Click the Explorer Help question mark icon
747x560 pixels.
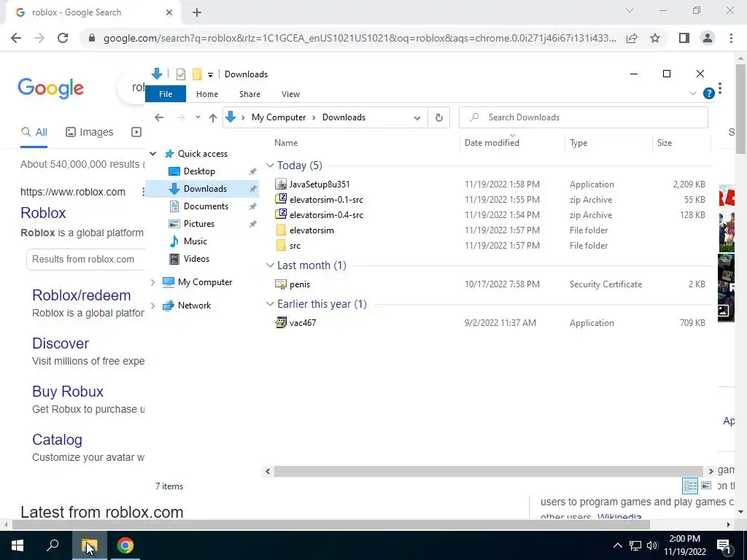(x=708, y=94)
